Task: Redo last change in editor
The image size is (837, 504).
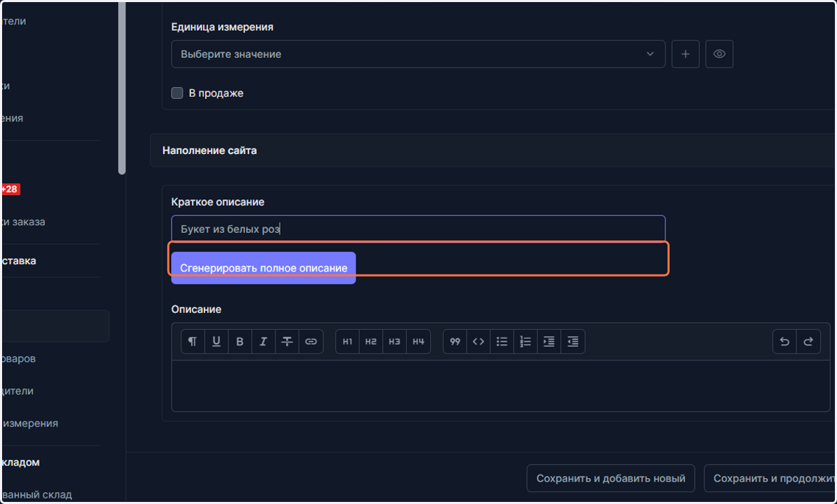Action: (808, 342)
